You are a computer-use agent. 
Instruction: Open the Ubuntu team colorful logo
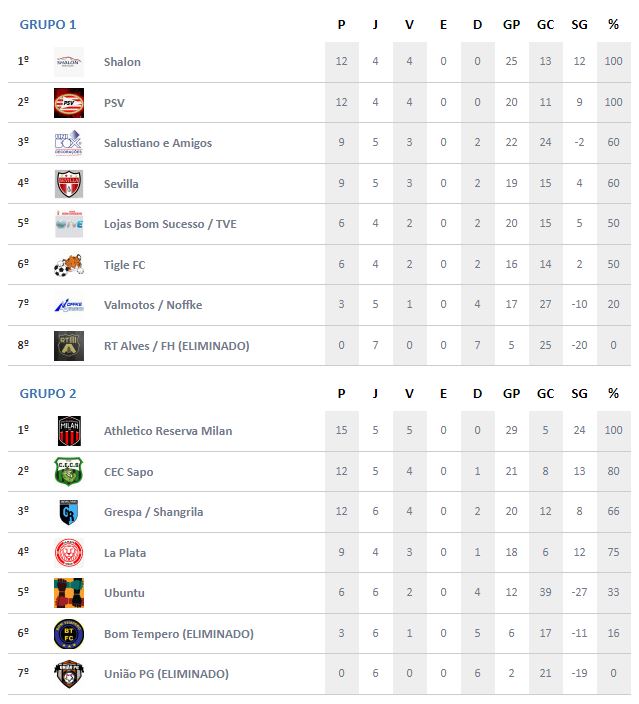point(69,593)
